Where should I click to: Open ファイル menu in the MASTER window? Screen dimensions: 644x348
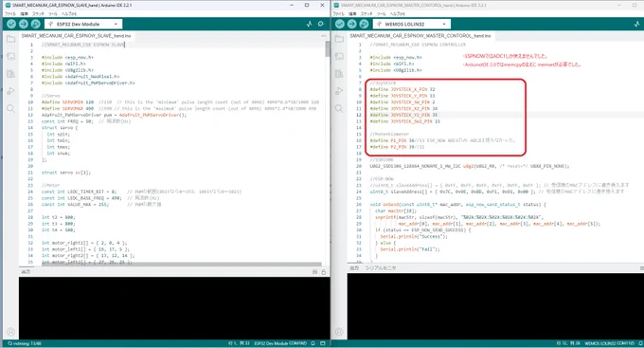339,13
